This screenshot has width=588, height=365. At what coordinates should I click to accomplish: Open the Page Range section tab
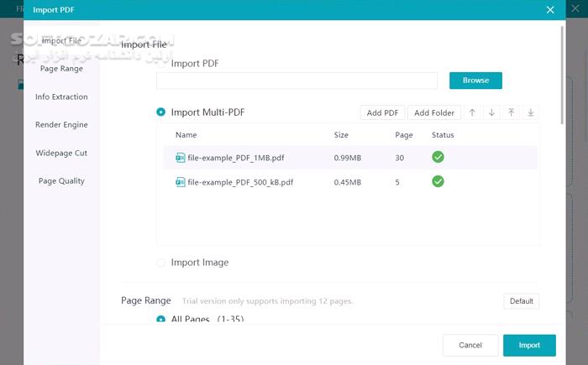tap(61, 69)
